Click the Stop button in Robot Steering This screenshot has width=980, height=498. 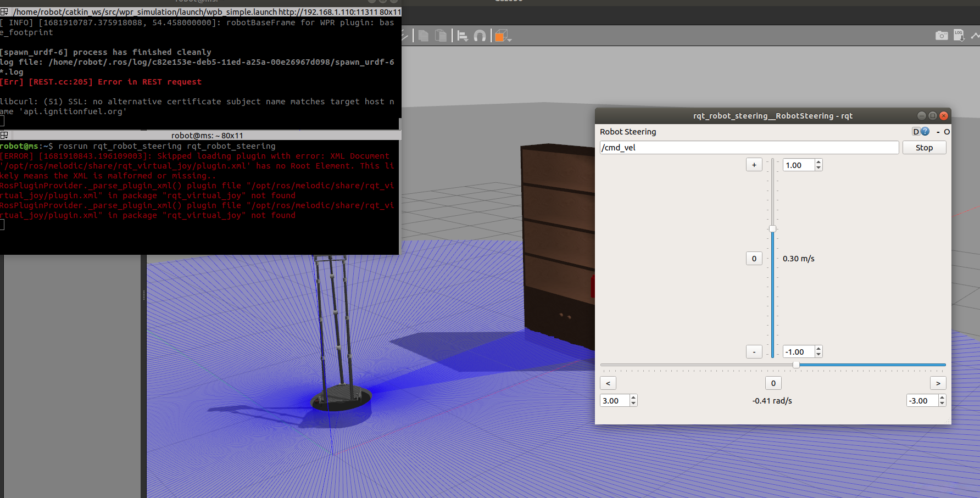(924, 148)
